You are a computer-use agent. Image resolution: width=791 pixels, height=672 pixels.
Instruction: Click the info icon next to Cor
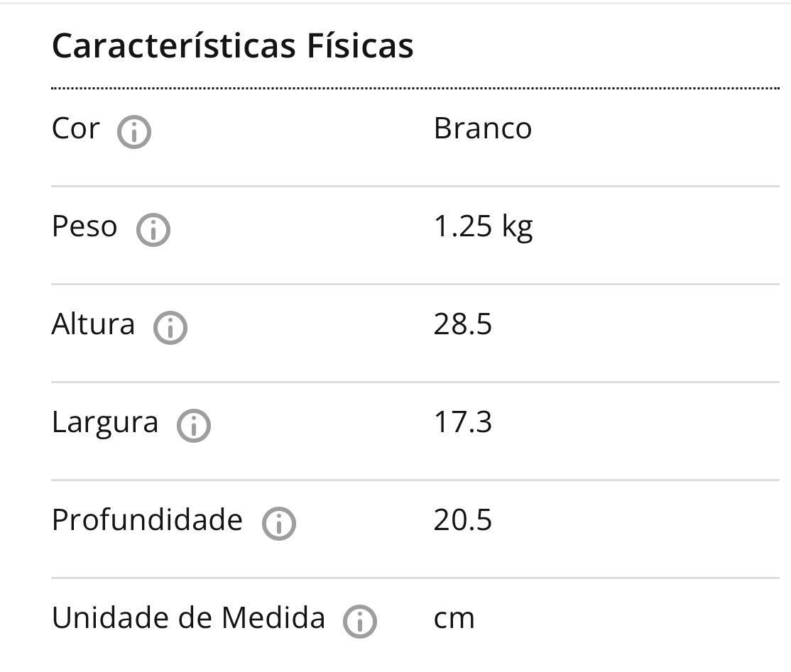(134, 132)
